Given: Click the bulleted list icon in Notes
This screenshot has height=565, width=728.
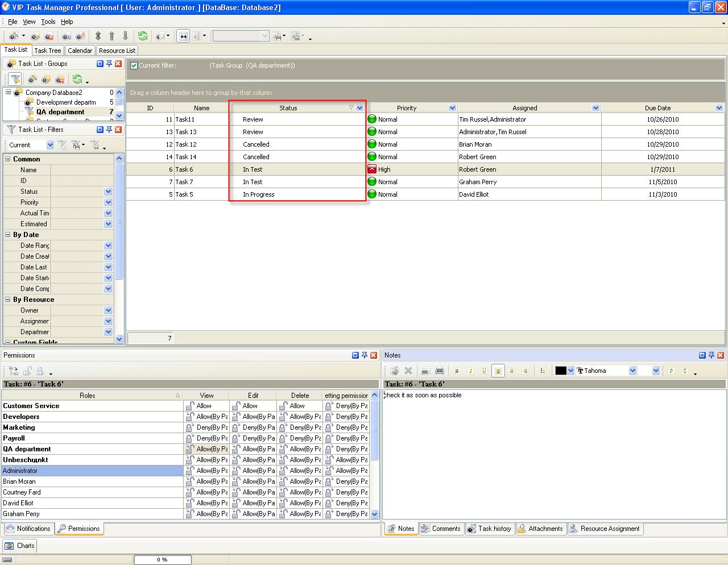Looking at the screenshot, I should tap(543, 371).
